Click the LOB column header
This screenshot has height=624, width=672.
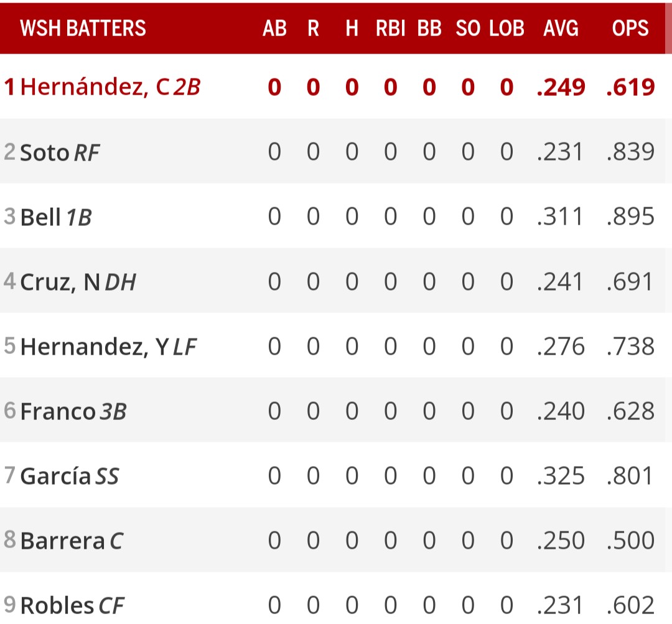click(x=506, y=28)
